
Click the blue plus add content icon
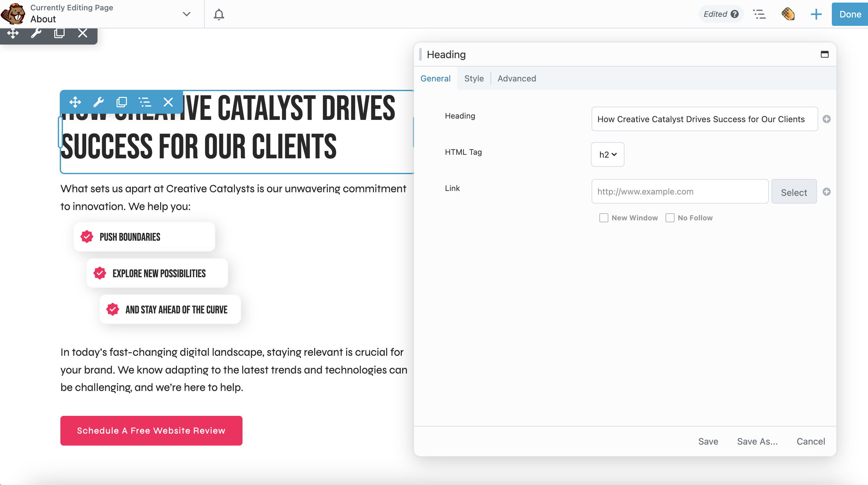tap(816, 14)
